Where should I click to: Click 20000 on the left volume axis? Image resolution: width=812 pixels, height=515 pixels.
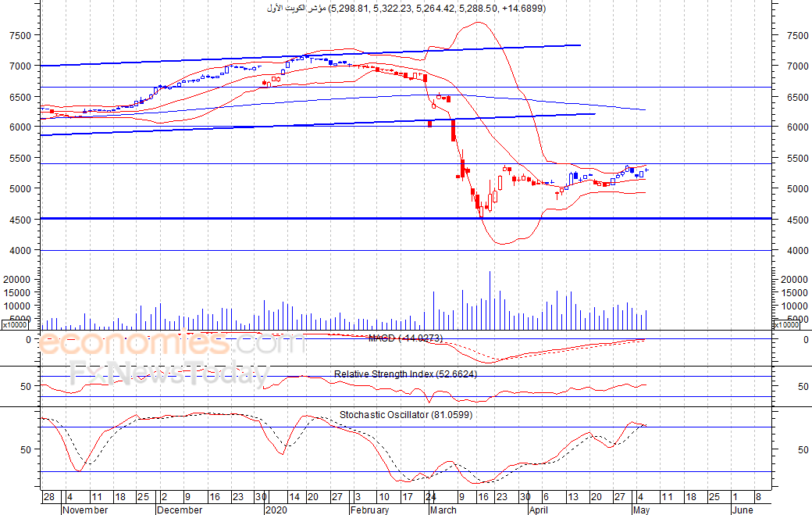click(x=18, y=279)
